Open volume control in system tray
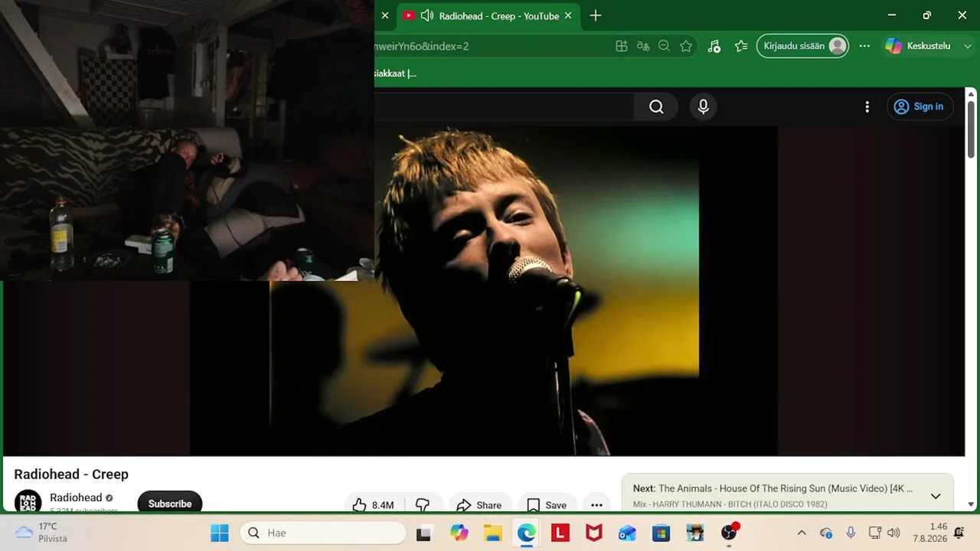The height and width of the screenshot is (551, 980). pos(893,533)
